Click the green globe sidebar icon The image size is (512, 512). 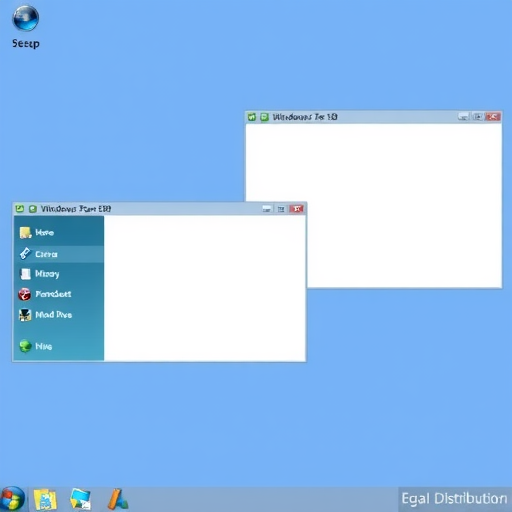25,346
